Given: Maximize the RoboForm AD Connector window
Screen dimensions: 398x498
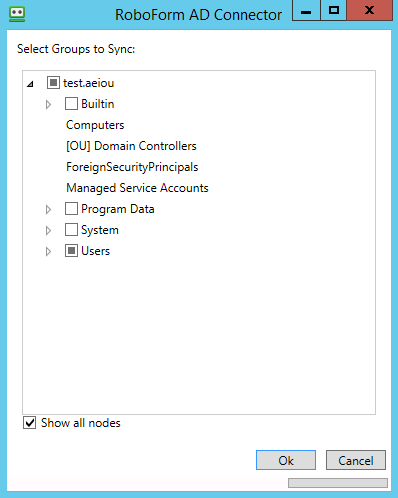Looking at the screenshot, I should pos(334,11).
